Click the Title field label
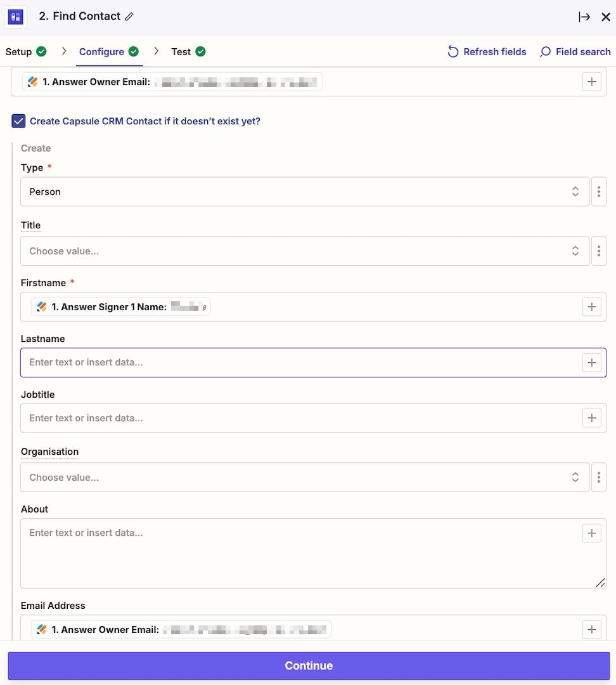616x685 pixels. coord(30,225)
